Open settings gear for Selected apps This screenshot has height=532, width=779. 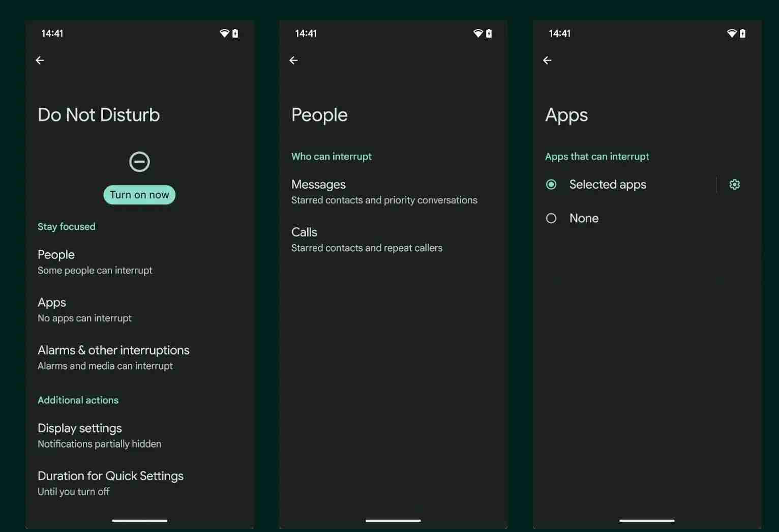734,185
